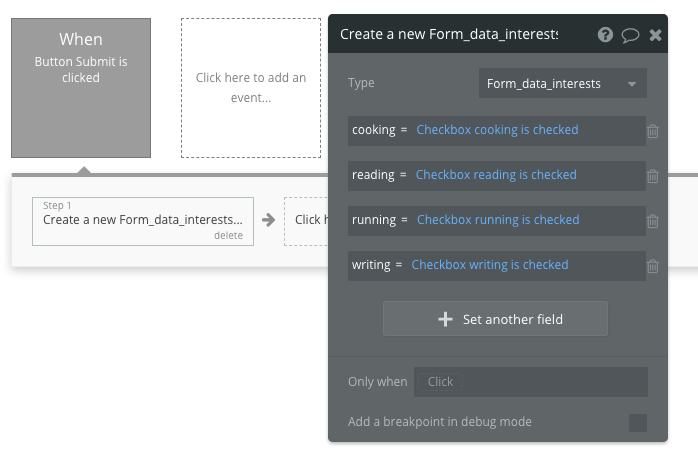Edit 'Checkbox running is checked' expression
Viewport: 698px width, 455px height.
click(498, 220)
